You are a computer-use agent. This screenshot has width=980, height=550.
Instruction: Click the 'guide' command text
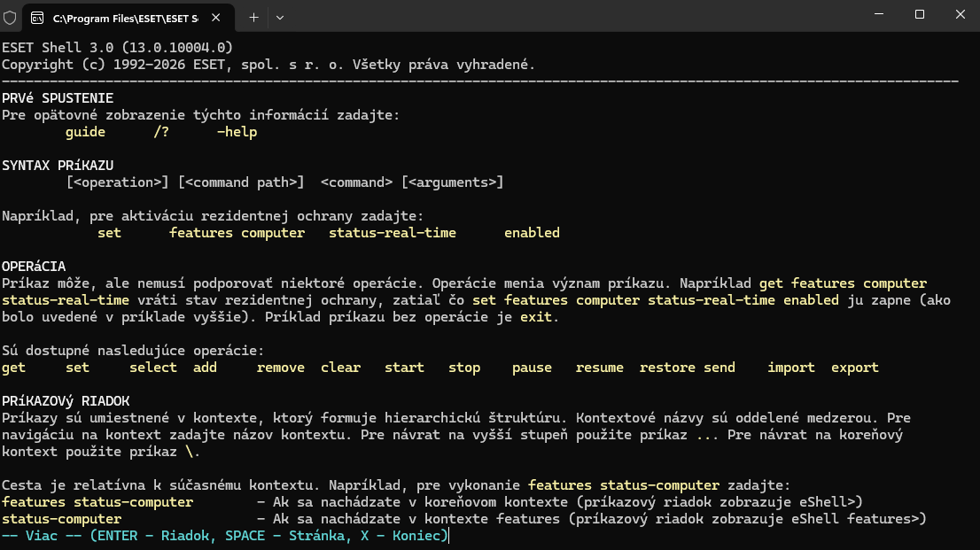point(86,132)
